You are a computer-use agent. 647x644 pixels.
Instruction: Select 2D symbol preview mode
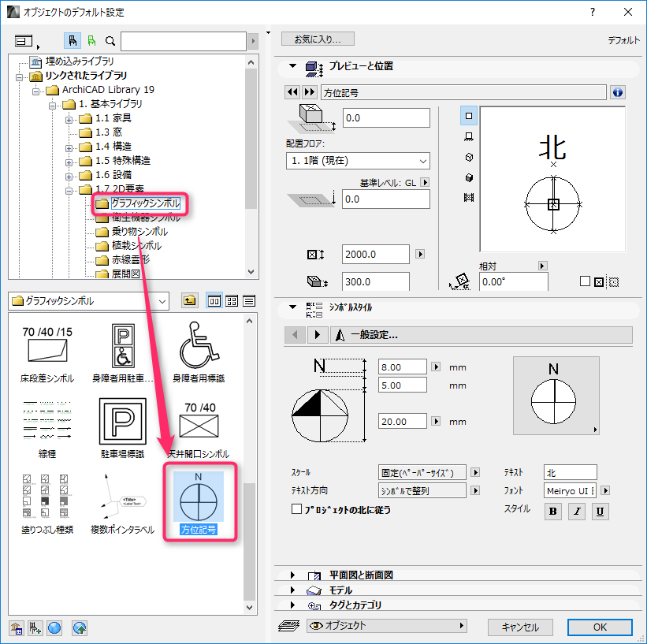tap(469, 116)
